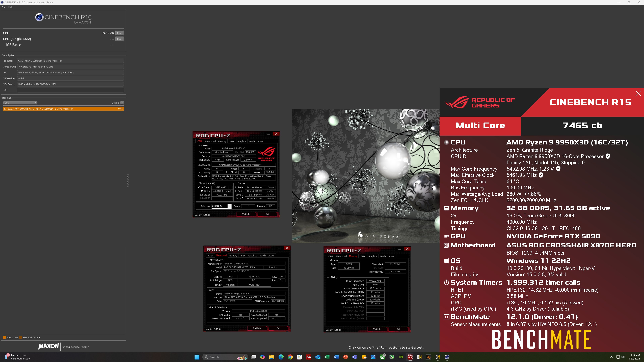The image size is (644, 362).
Task: Open Word from the taskbar
Action: pos(336,357)
